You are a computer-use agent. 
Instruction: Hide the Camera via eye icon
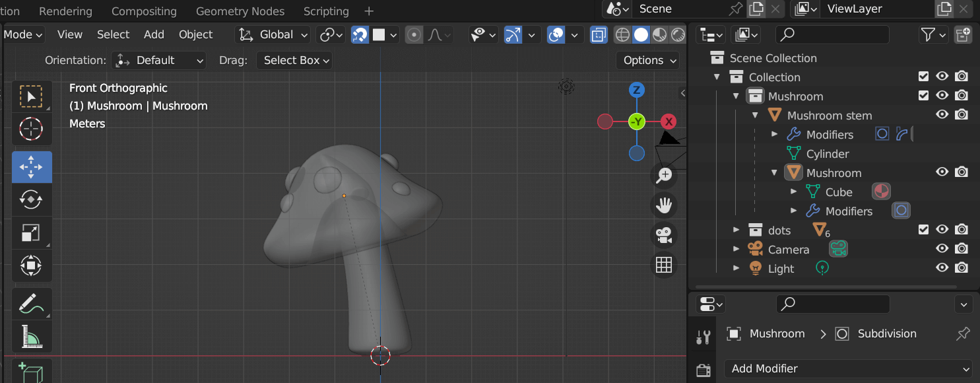click(942, 249)
